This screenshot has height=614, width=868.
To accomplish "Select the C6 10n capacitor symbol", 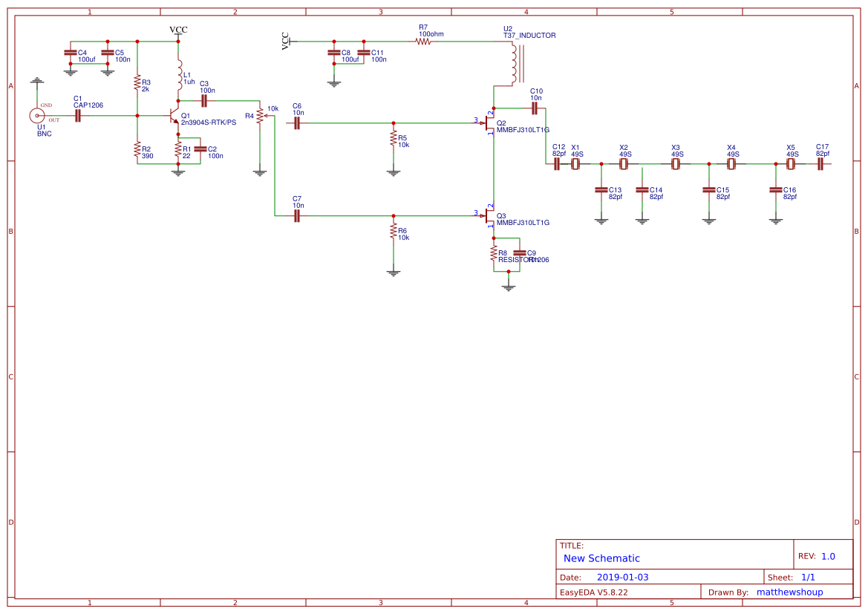I will 297,123.
